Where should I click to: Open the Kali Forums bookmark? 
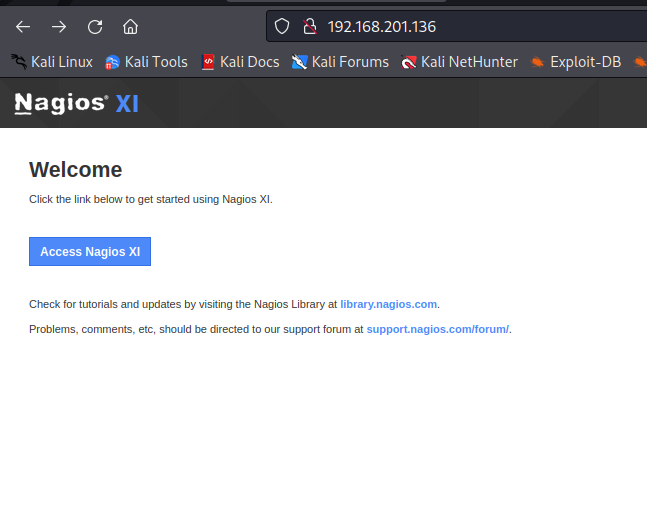point(340,62)
